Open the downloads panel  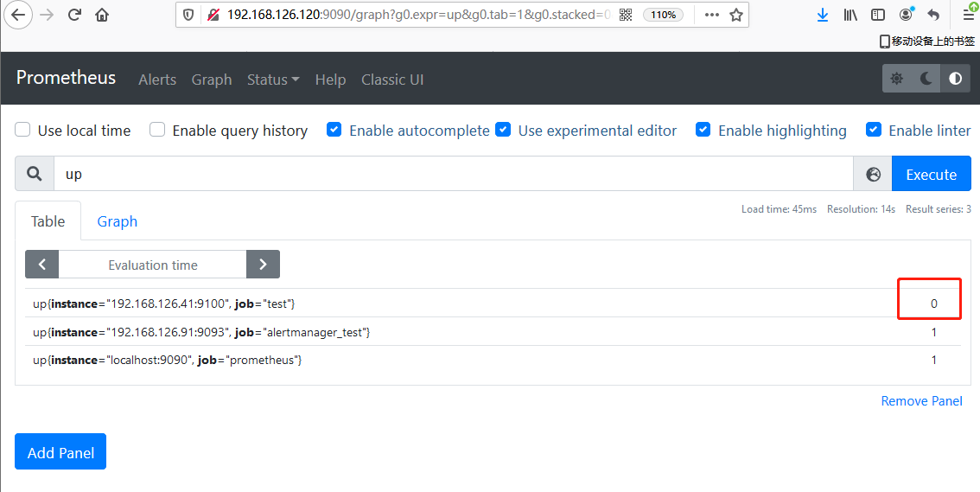pyautogui.click(x=823, y=15)
